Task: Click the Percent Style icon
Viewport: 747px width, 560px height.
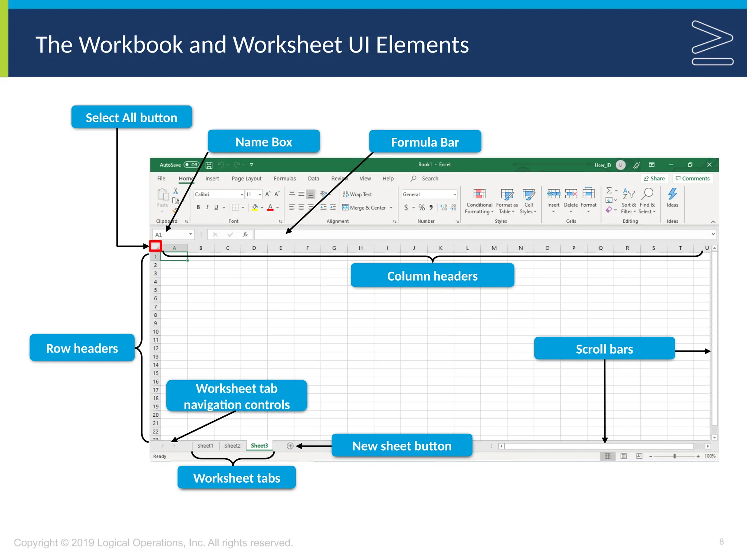Action: click(422, 207)
